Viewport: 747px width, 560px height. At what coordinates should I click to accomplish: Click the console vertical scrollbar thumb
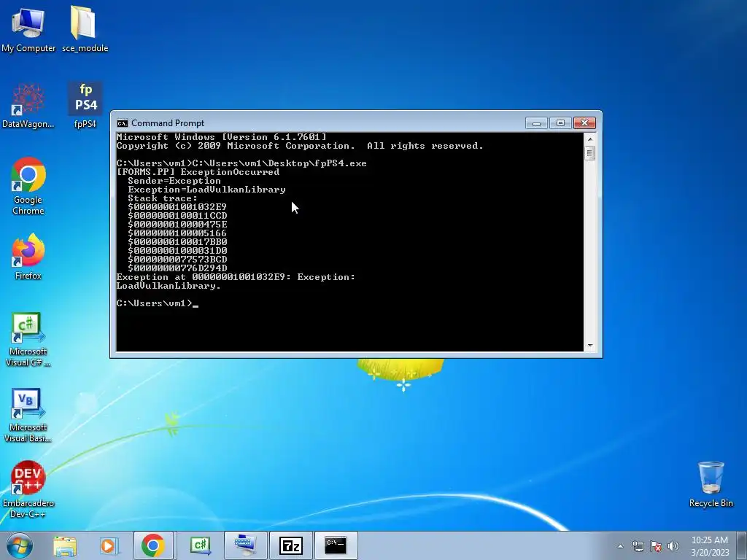pyautogui.click(x=589, y=153)
